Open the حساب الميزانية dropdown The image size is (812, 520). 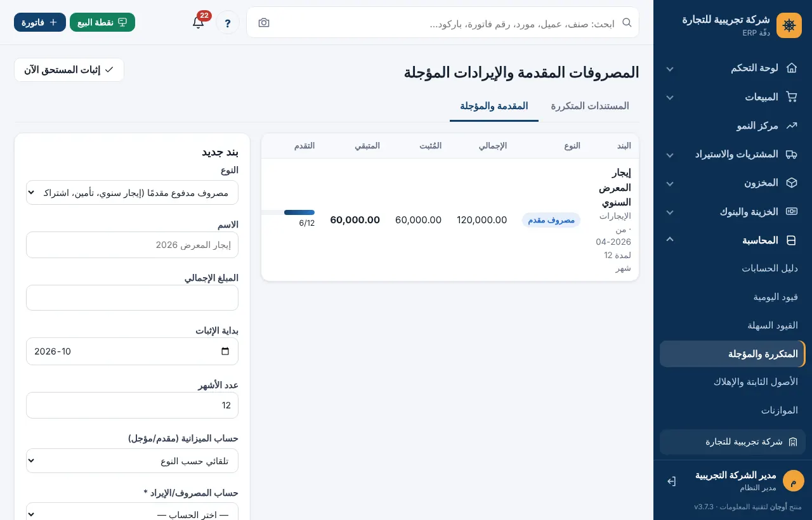pyautogui.click(x=132, y=461)
